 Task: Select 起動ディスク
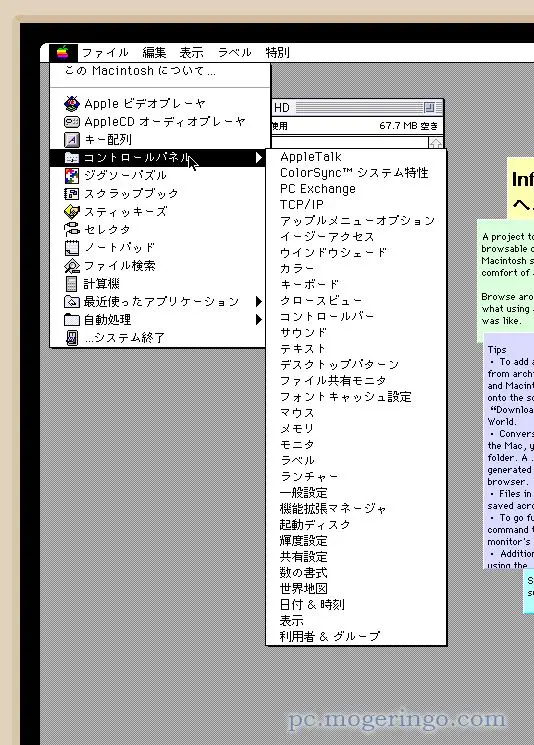pyautogui.click(x=356, y=525)
